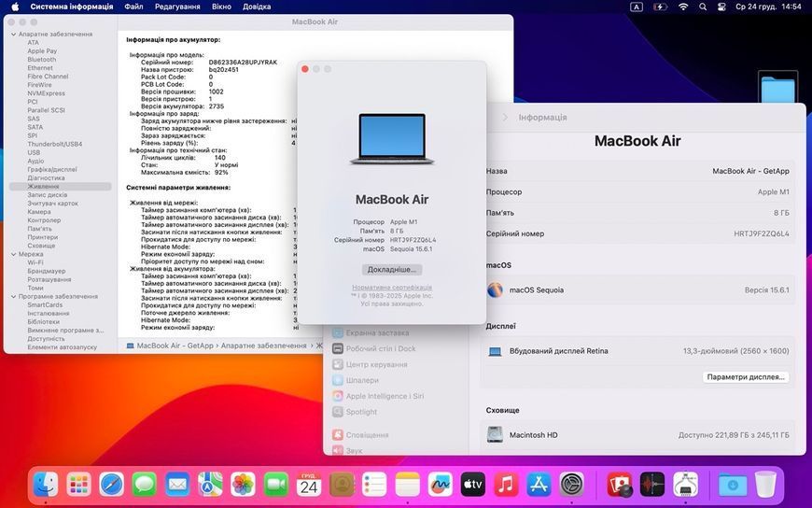Open the blue folder on desktop
Screen dimensions: 812x508
coord(777,89)
